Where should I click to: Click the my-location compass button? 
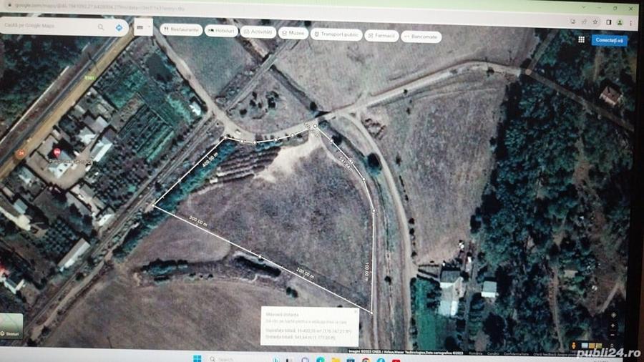(x=613, y=315)
